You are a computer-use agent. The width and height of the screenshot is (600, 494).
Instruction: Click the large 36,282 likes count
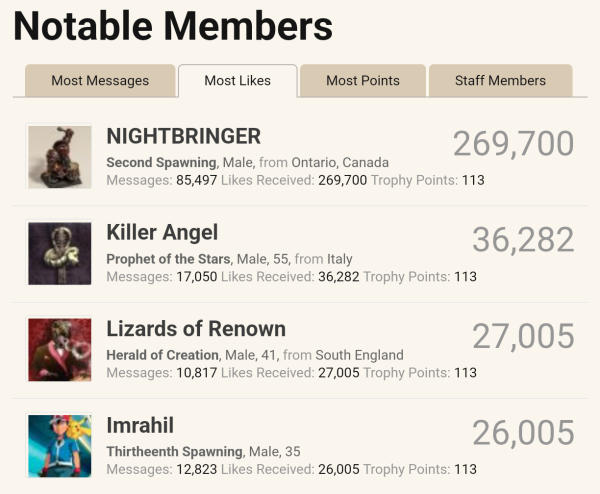click(523, 240)
